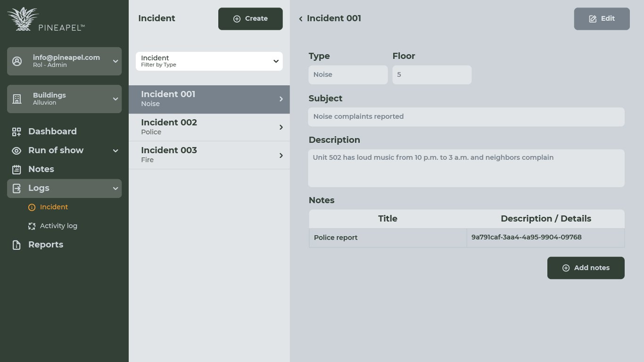Go back using arrow beside Incident 001
Image resolution: width=644 pixels, height=362 pixels.
[301, 19]
